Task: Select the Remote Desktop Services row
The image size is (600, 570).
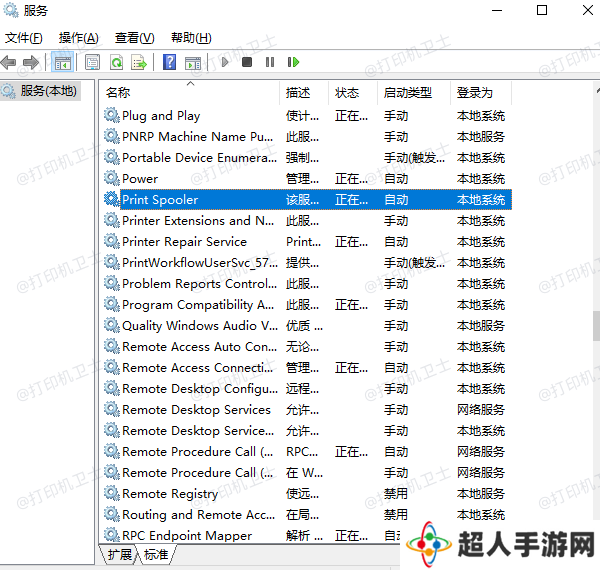Action: click(307, 409)
